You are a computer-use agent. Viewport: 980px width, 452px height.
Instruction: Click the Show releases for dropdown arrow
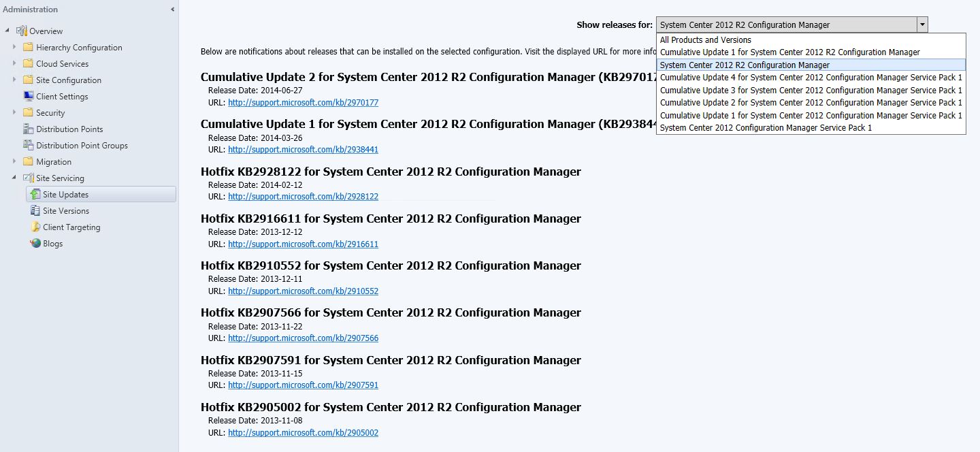click(921, 25)
